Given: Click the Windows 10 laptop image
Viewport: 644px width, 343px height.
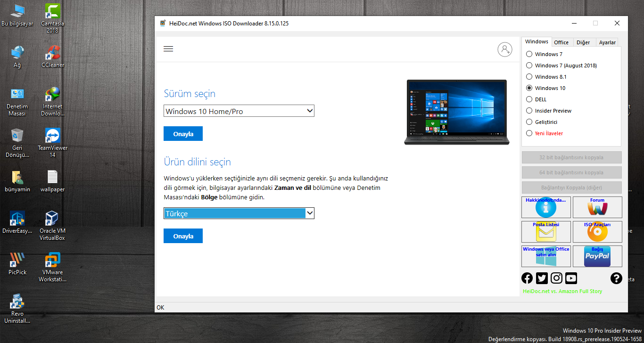Looking at the screenshot, I should tap(457, 112).
